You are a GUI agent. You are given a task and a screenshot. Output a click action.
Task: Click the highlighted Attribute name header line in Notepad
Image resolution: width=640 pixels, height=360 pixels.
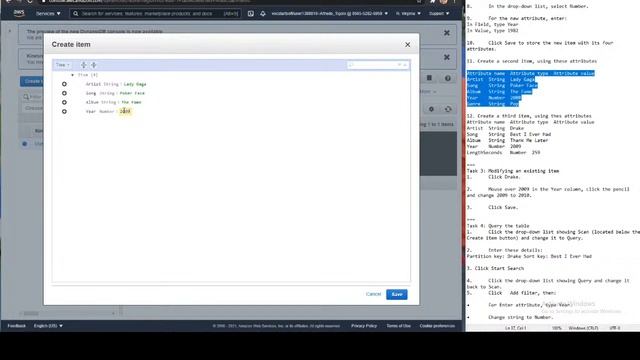531,73
